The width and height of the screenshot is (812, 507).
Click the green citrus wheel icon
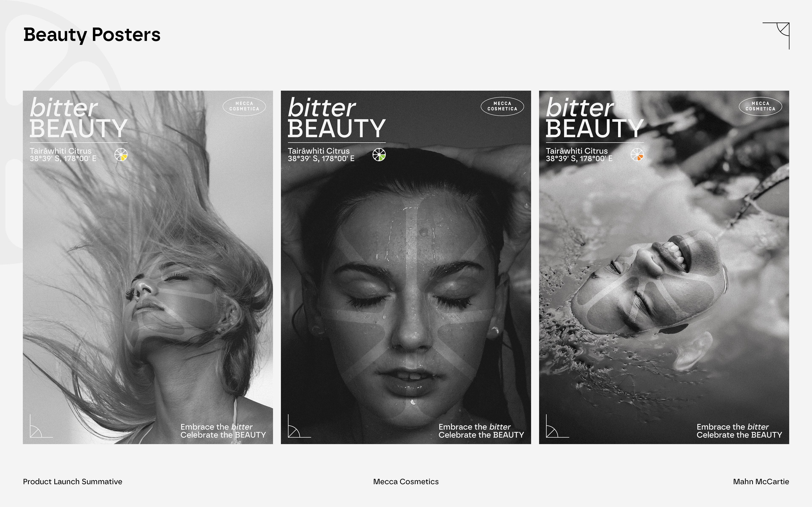coord(379,155)
